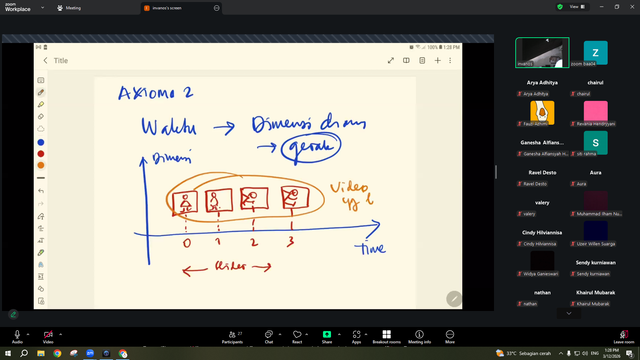Pick the blue pen color

click(x=41, y=142)
